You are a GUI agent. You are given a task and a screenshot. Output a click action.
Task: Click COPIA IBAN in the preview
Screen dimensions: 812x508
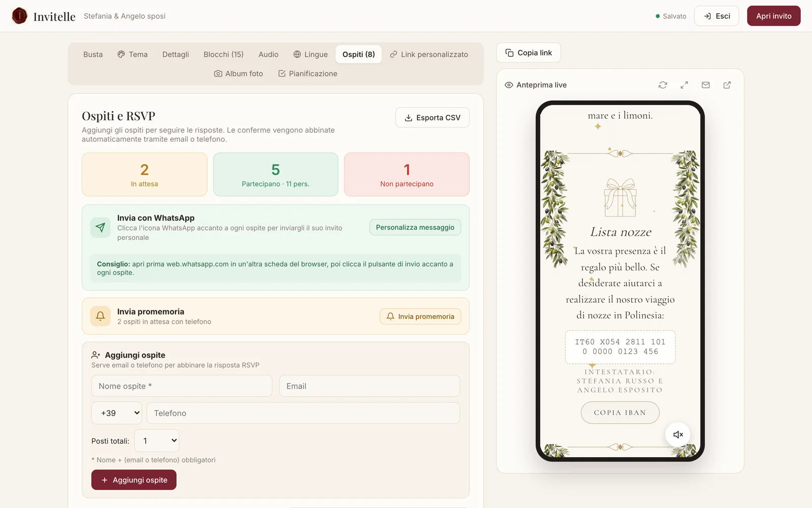point(620,412)
